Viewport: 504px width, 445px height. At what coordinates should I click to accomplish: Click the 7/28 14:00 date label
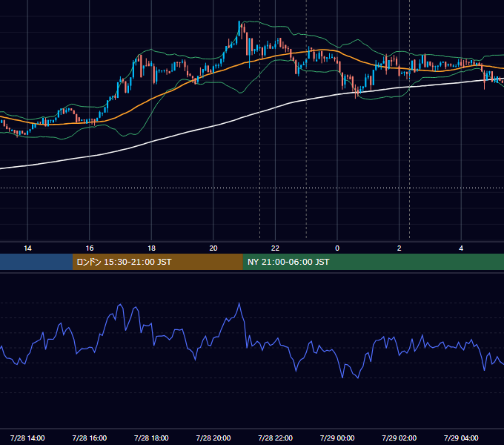click(x=27, y=438)
